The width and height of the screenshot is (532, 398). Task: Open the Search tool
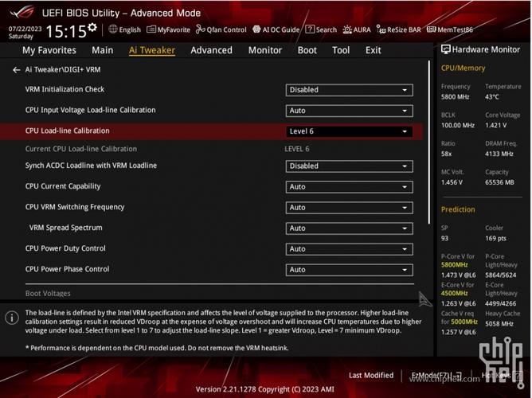tap(322, 29)
